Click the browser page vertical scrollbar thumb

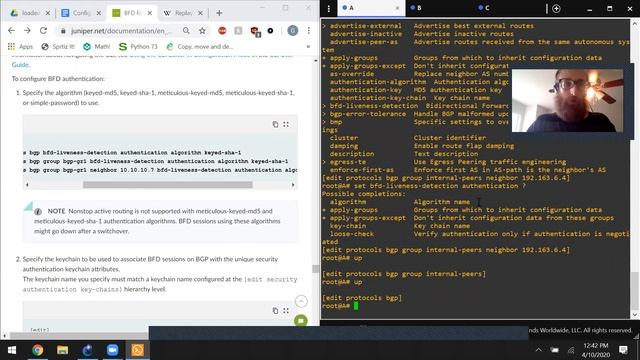coord(315,269)
